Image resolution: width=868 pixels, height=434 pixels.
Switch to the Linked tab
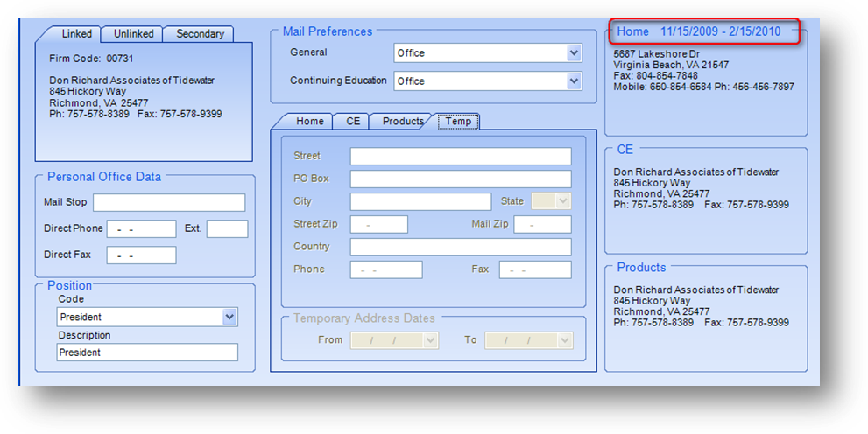76,34
